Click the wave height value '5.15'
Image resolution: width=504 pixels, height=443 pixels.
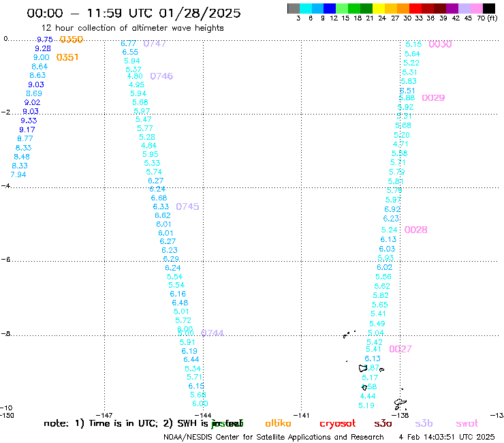(x=413, y=44)
